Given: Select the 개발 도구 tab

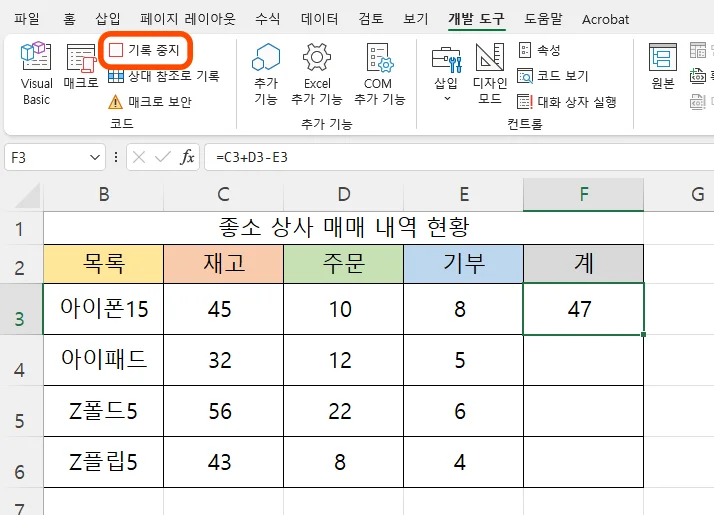Looking at the screenshot, I should (477, 19).
